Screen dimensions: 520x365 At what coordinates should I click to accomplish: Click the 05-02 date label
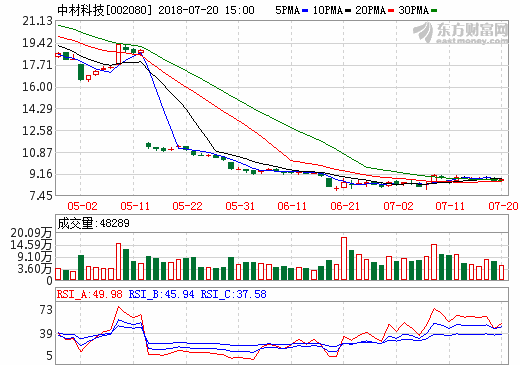pos(82,206)
